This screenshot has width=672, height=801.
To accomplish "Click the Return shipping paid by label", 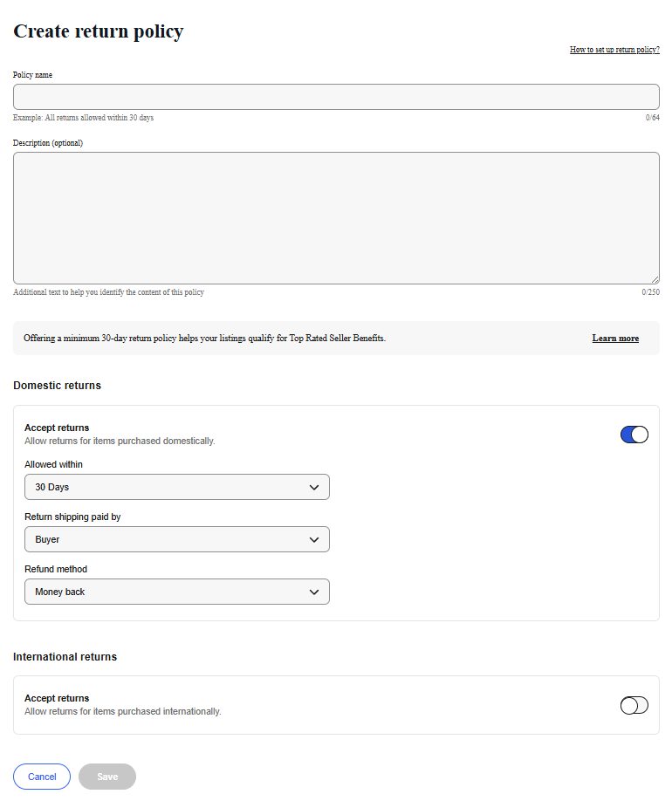I will 72,517.
